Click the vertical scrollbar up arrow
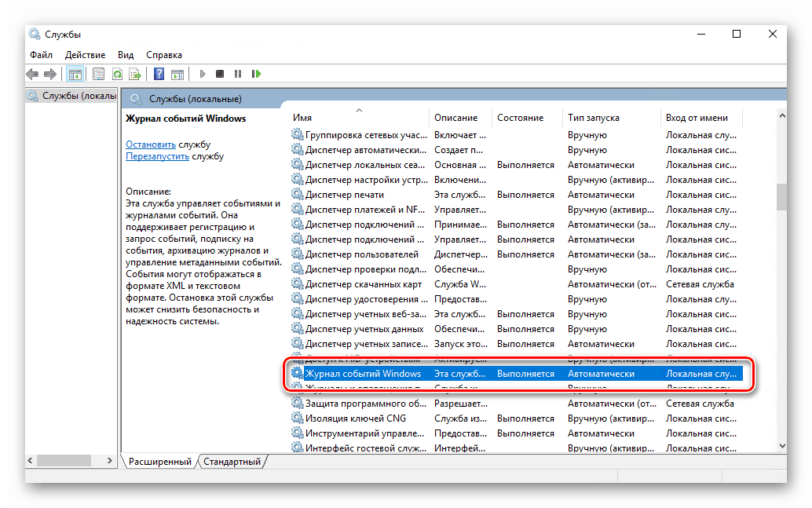Viewport: 812px width, 508px height. (x=782, y=116)
